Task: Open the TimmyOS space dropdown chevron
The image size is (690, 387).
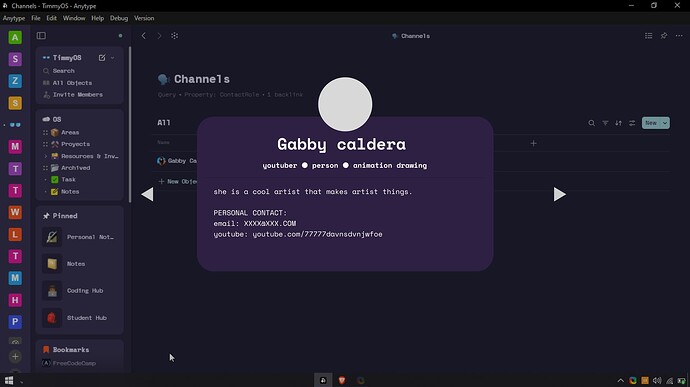Action: point(113,58)
